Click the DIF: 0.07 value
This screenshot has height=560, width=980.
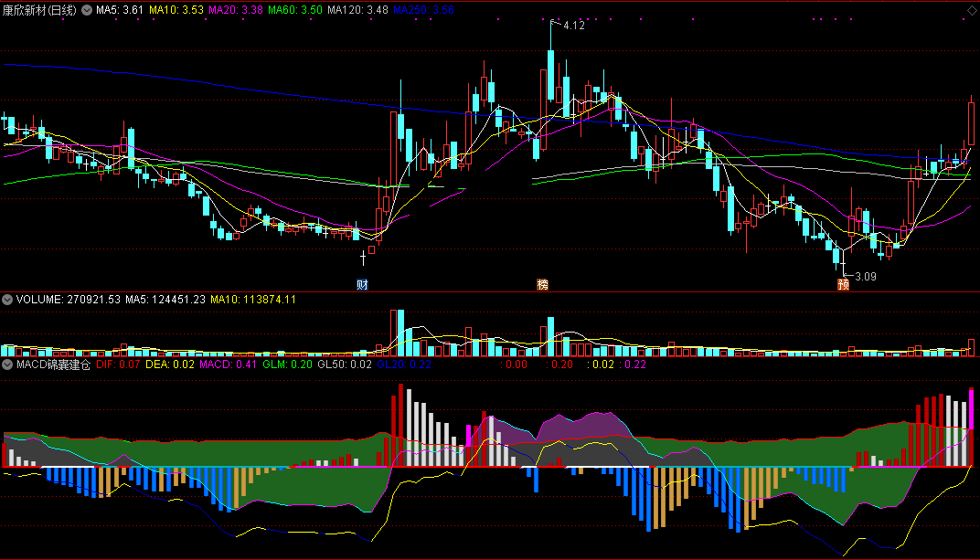tap(118, 365)
